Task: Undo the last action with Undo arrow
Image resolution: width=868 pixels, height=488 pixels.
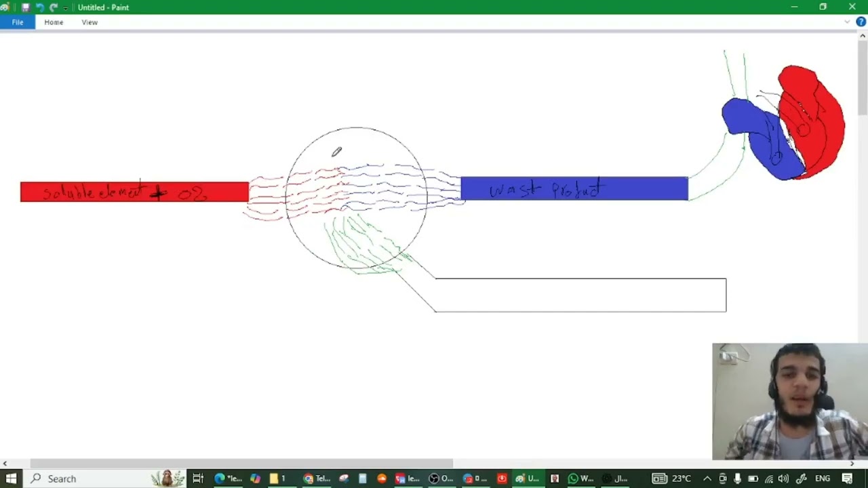Action: [x=39, y=7]
